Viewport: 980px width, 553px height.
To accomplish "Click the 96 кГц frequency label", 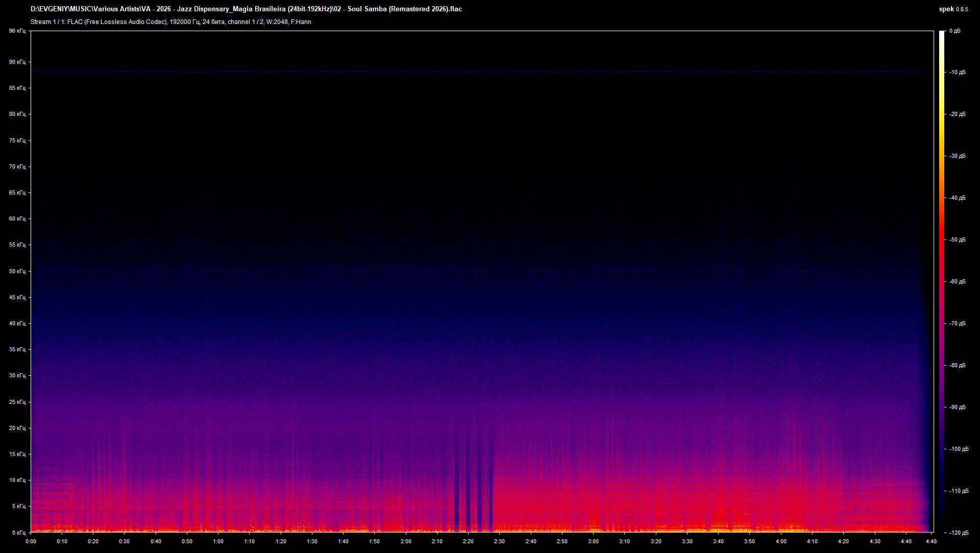I will (x=17, y=31).
